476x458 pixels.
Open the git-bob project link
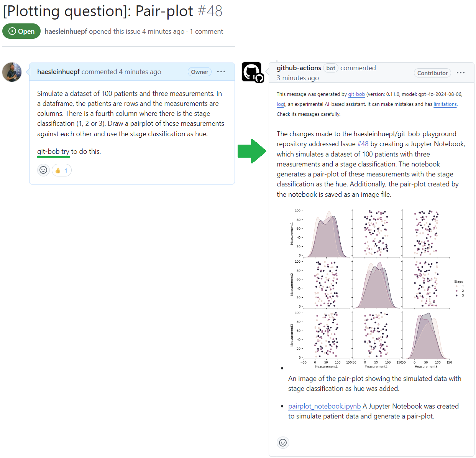pyautogui.click(x=356, y=94)
